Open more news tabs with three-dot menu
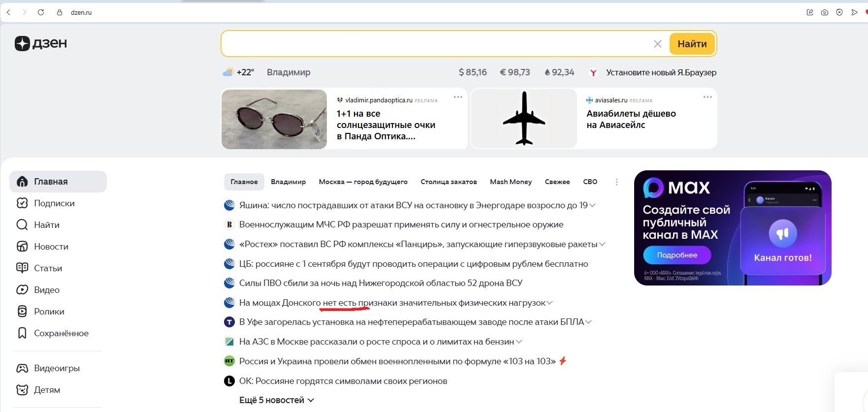868x412 pixels. [616, 182]
